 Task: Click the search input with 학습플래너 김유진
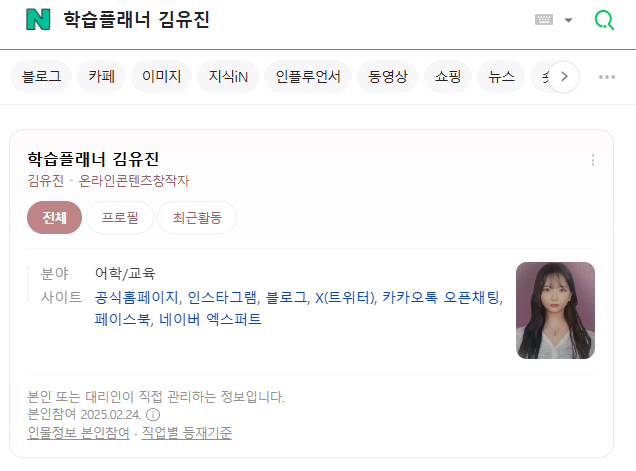[284, 19]
